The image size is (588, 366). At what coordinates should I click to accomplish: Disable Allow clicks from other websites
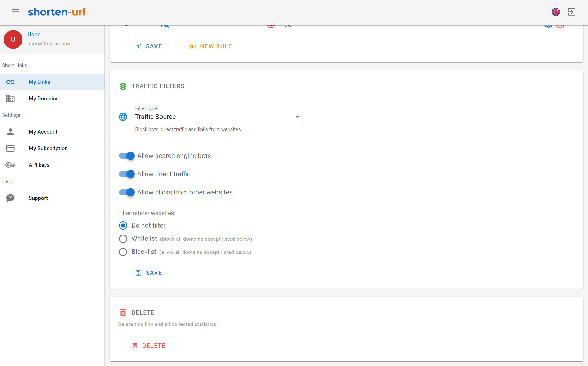tap(126, 192)
